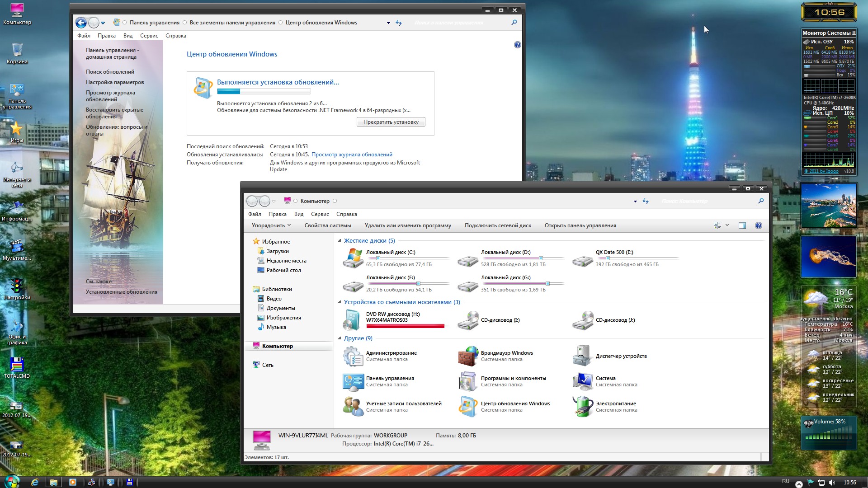Collapse the Устройства со съемными носителями group
Screen dimensions: 868x488
[340, 302]
